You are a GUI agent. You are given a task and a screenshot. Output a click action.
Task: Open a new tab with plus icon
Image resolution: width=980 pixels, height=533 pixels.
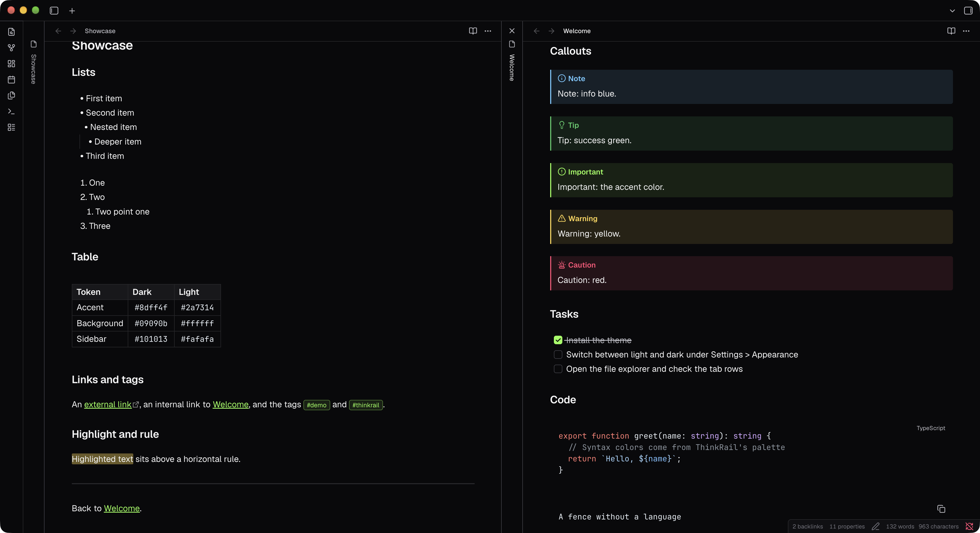(x=72, y=11)
